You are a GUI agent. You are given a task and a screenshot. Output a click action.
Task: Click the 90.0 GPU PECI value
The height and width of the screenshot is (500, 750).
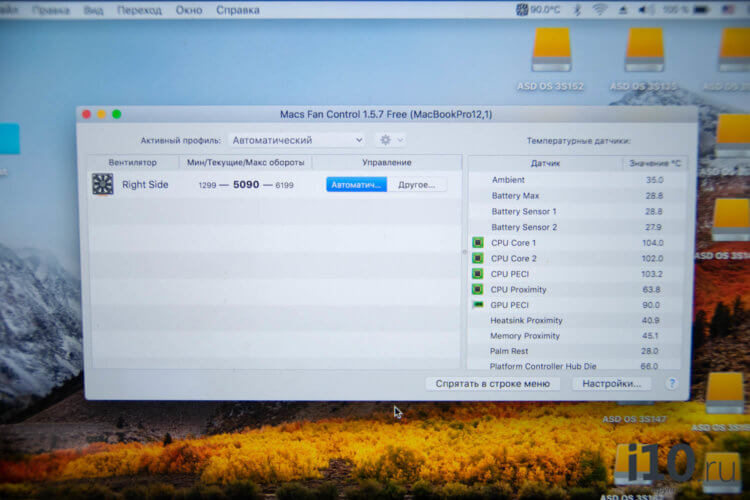(651, 305)
